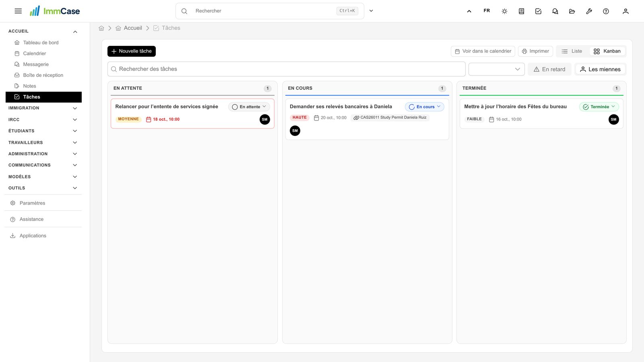This screenshot has height=362, width=644.
Task: Open the help question mark icon
Action: tap(606, 11)
